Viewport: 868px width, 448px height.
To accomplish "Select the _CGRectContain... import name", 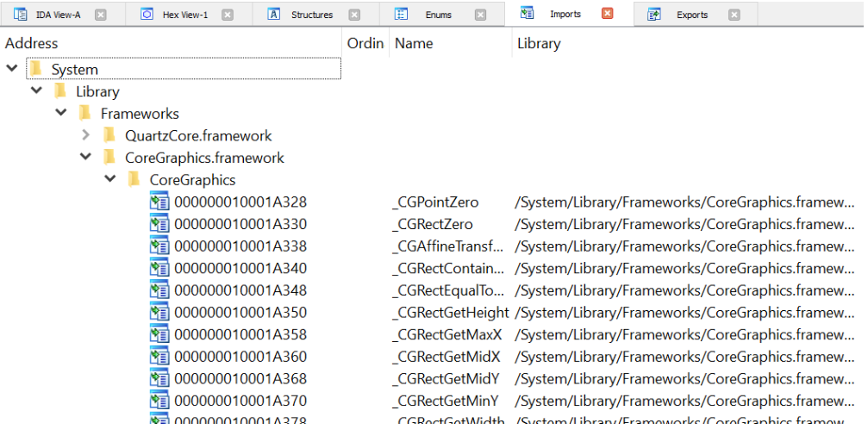I will (448, 268).
